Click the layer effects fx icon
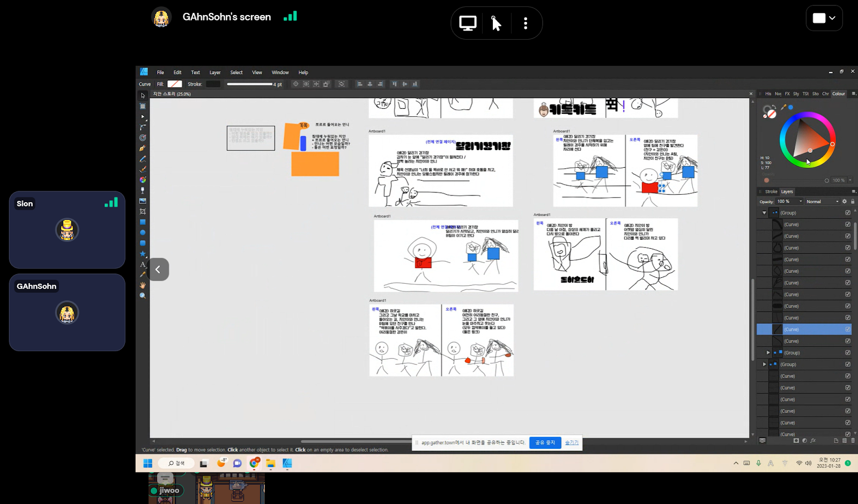This screenshot has width=858, height=504. (x=813, y=441)
